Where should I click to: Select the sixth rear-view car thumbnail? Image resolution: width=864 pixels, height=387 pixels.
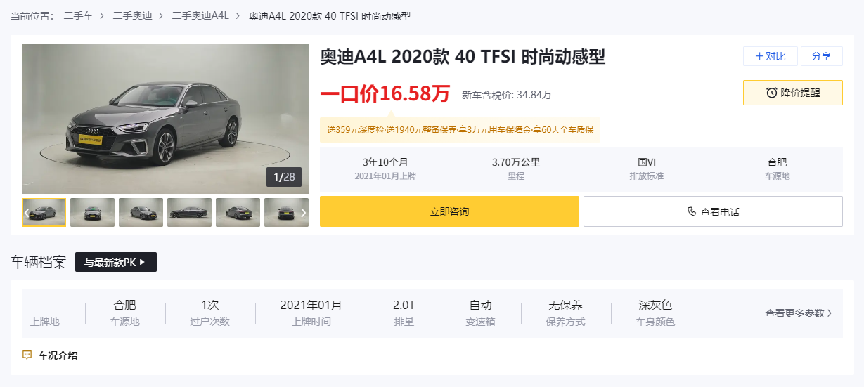coord(286,212)
